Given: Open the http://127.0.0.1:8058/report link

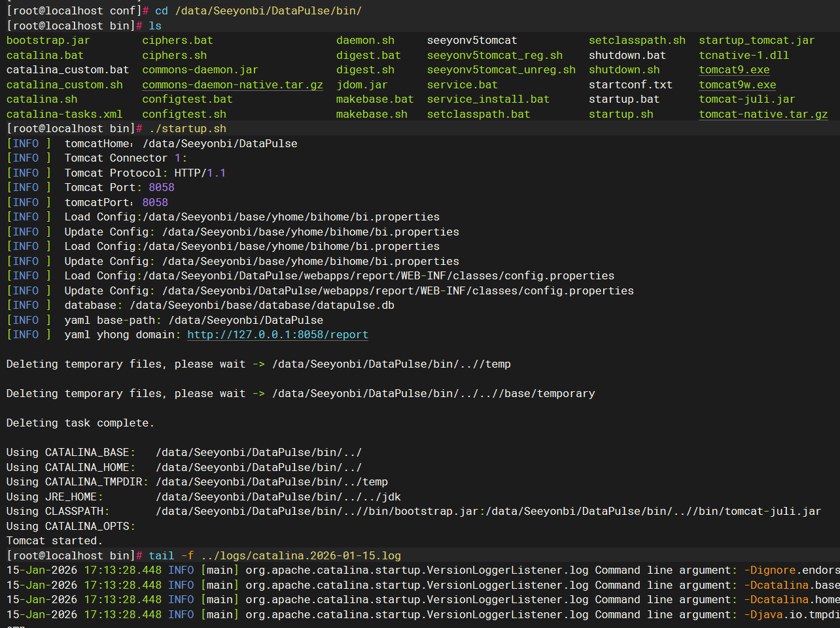Looking at the screenshot, I should [x=277, y=335].
